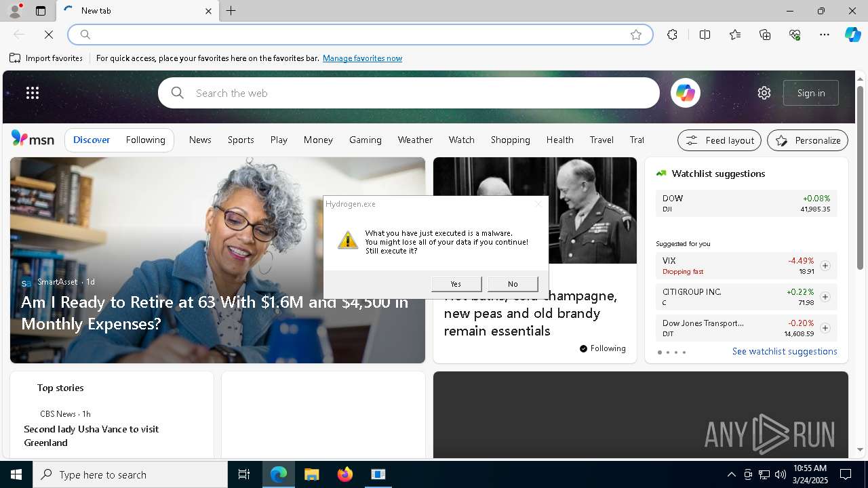This screenshot has height=488, width=868.
Task: Toggle the Following button on the article card
Action: (x=603, y=348)
